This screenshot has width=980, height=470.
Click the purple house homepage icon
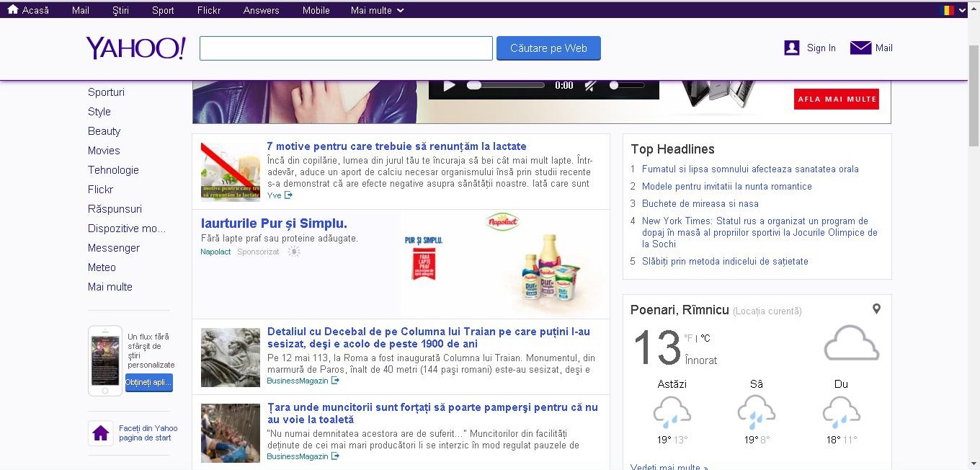pyautogui.click(x=101, y=433)
